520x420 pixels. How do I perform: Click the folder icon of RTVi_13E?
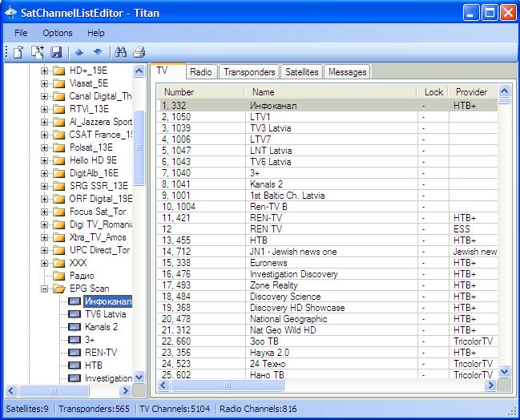[59, 109]
